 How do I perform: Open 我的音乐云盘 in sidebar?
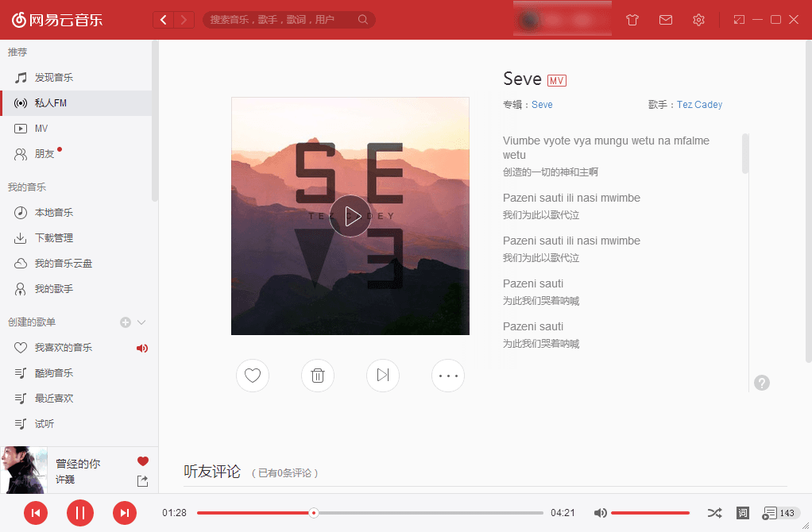[75, 264]
